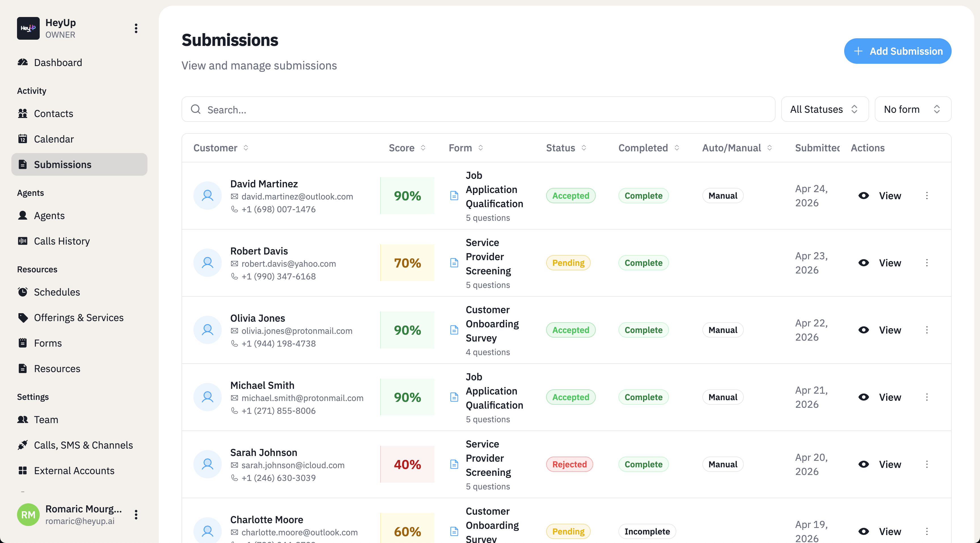The image size is (980, 543).
Task: Click View on Michael Smith's submission
Action: point(890,396)
